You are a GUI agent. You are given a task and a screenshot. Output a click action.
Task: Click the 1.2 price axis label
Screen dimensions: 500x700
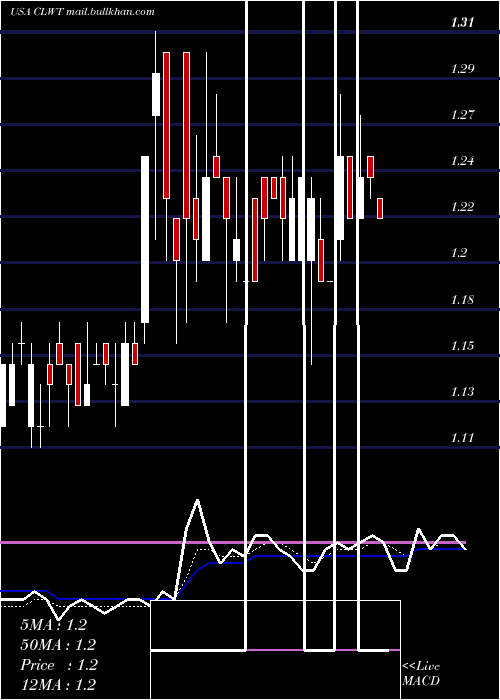point(459,253)
